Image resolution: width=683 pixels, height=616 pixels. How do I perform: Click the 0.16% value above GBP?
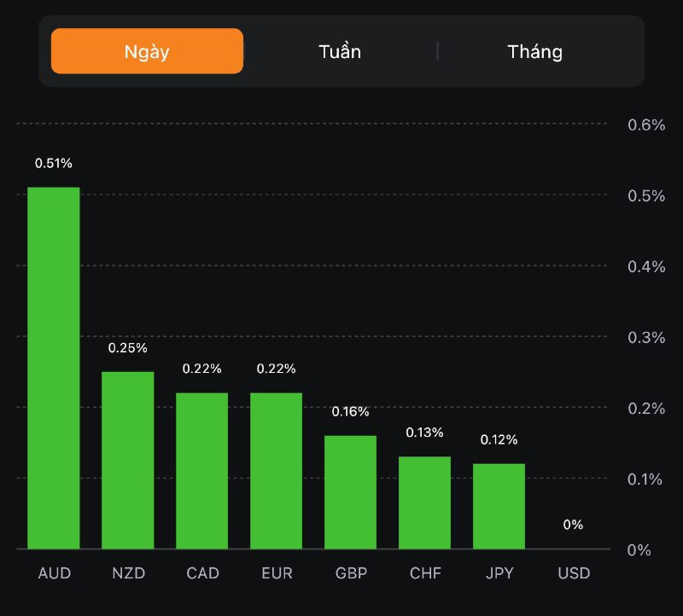tap(351, 412)
